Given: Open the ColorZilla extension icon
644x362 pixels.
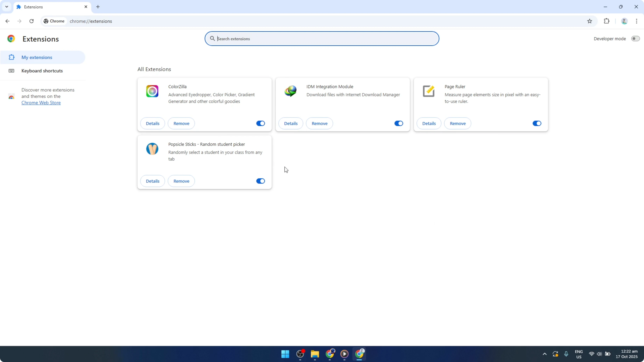Looking at the screenshot, I should (x=152, y=91).
